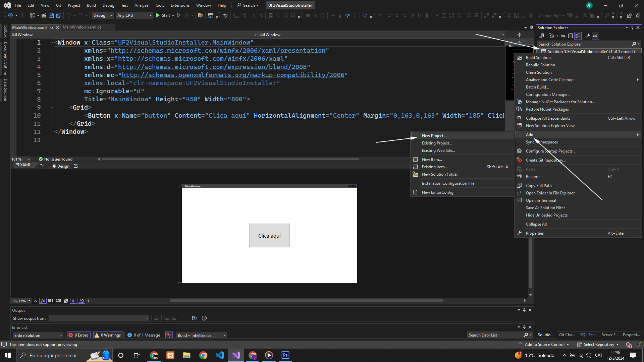Toggle the 0 Errors filter button
The image size is (644, 362).
pyautogui.click(x=78, y=335)
